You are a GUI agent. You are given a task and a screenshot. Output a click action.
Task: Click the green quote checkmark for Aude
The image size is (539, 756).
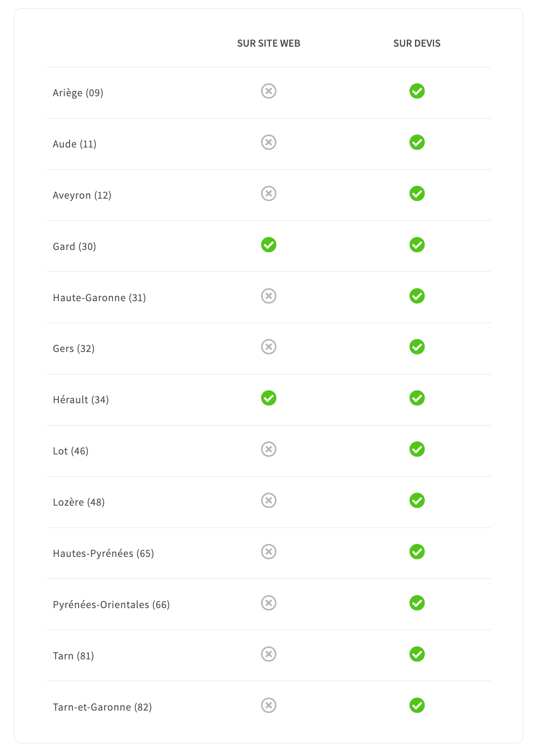pyautogui.click(x=417, y=142)
